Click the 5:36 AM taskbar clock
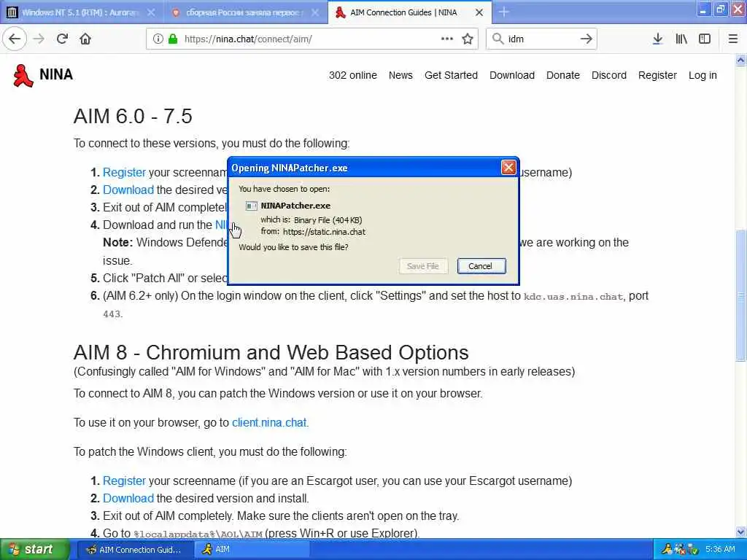 (x=720, y=550)
